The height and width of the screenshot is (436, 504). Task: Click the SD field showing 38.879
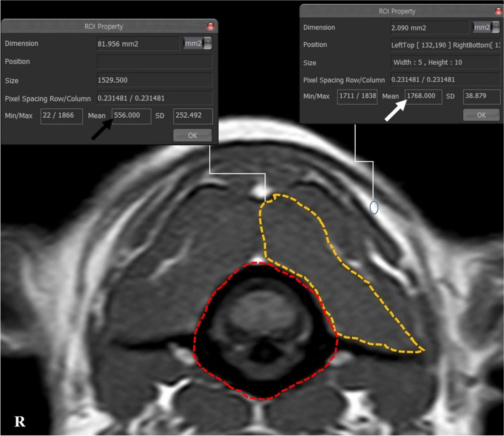click(482, 96)
